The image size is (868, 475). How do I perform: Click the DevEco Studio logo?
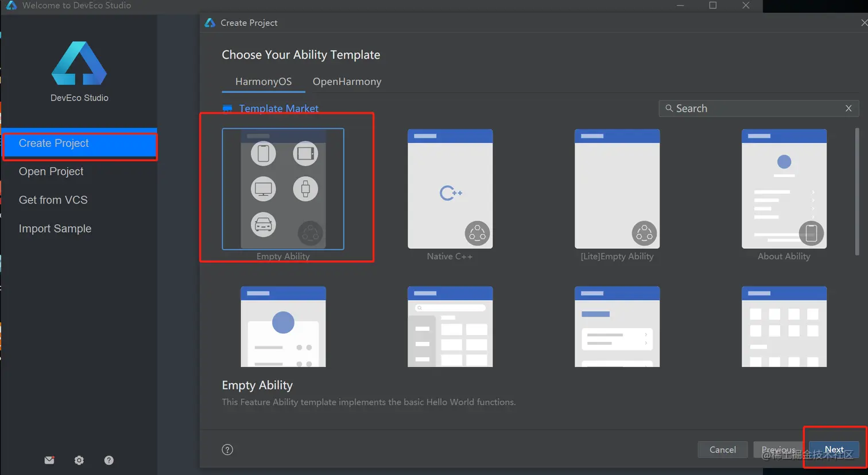coord(79,63)
